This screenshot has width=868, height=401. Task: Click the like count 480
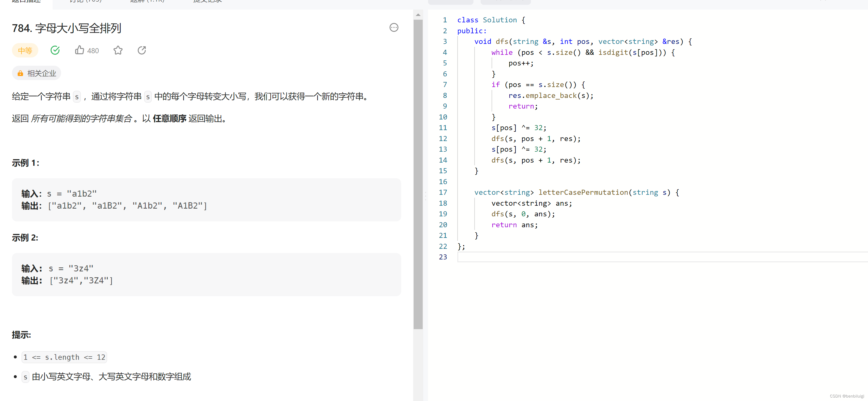pyautogui.click(x=93, y=51)
